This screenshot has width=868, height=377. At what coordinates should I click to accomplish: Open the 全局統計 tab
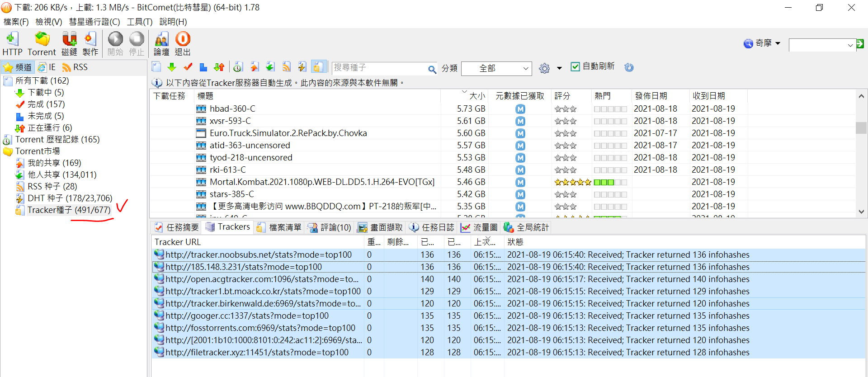tap(527, 227)
